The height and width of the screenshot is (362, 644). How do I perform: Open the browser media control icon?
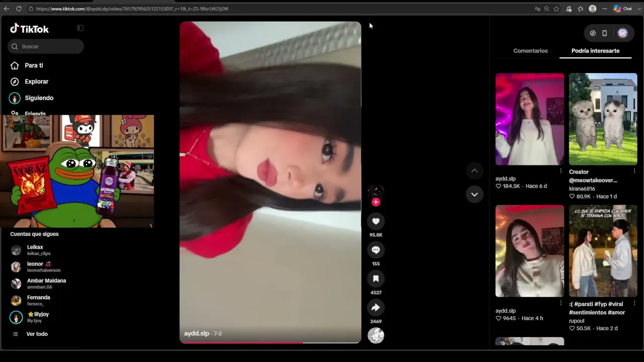point(569,9)
